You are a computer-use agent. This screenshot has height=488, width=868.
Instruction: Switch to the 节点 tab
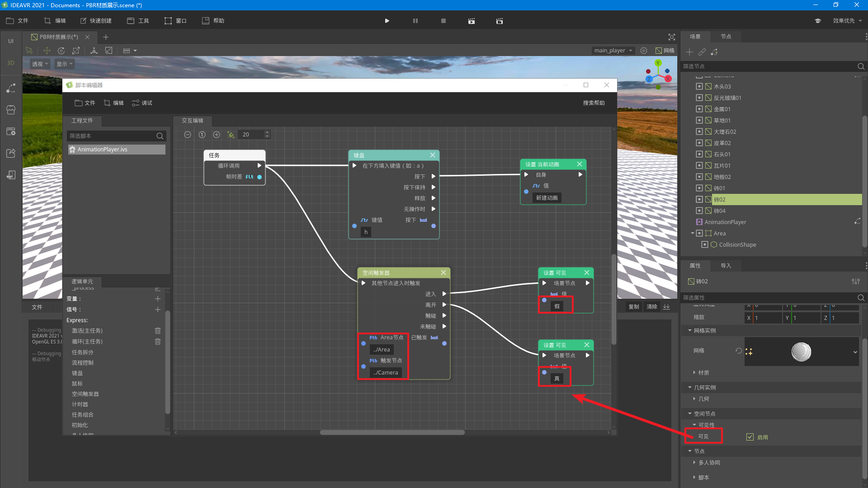click(726, 37)
